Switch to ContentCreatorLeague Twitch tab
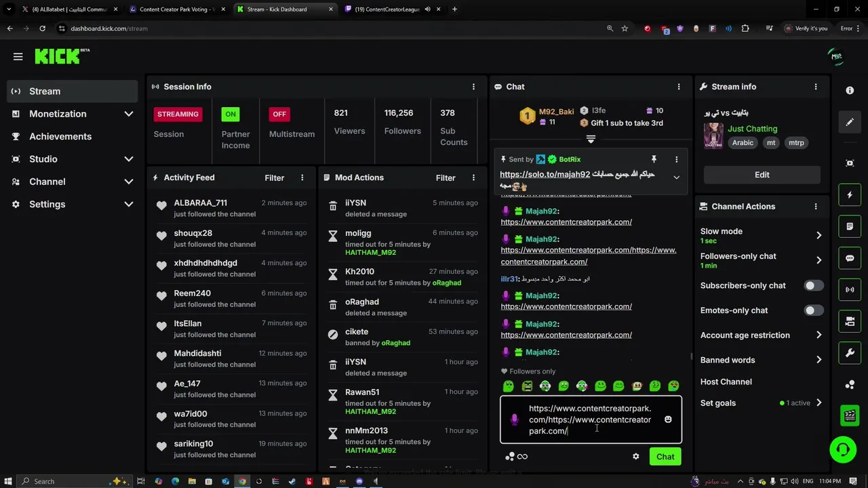The width and height of the screenshot is (868, 488). [x=392, y=9]
